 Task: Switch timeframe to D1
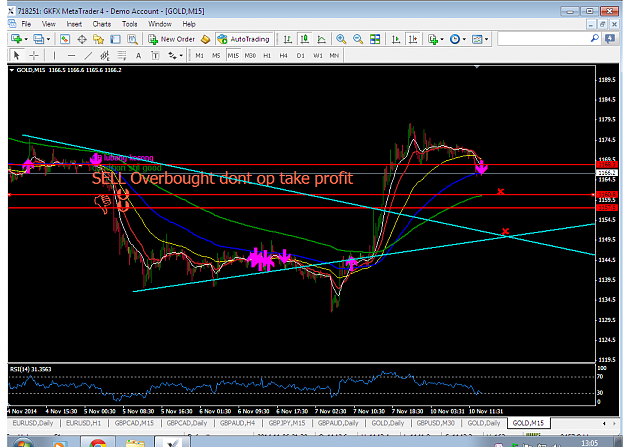pos(301,55)
